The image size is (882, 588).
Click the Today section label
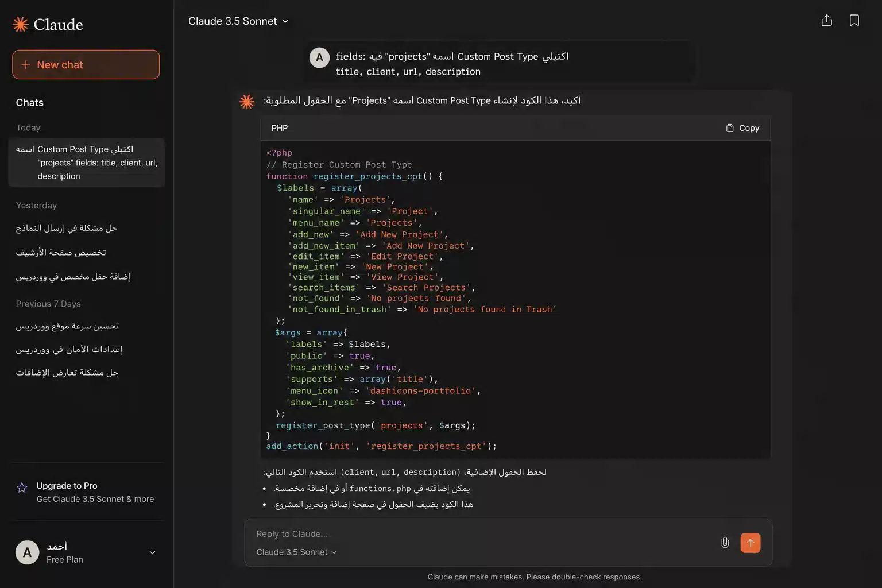(28, 127)
